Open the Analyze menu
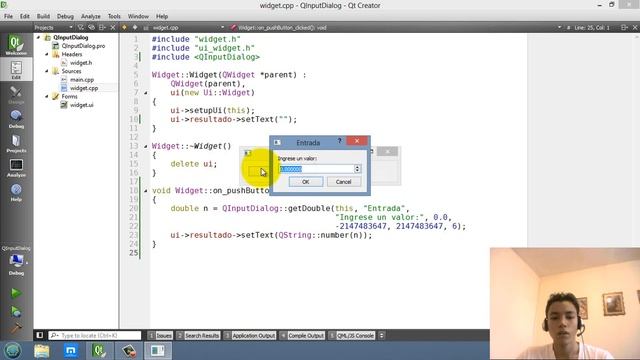 click(x=90, y=16)
